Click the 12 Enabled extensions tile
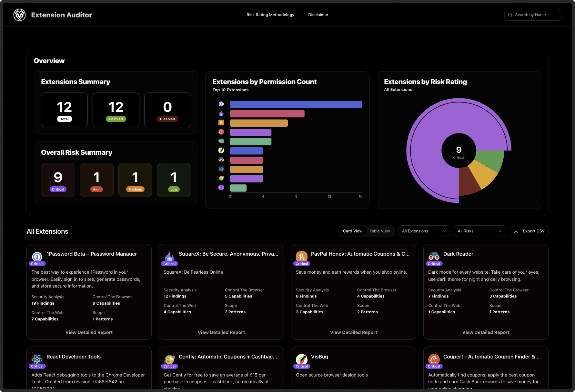This screenshot has width=575, height=392. (x=116, y=110)
